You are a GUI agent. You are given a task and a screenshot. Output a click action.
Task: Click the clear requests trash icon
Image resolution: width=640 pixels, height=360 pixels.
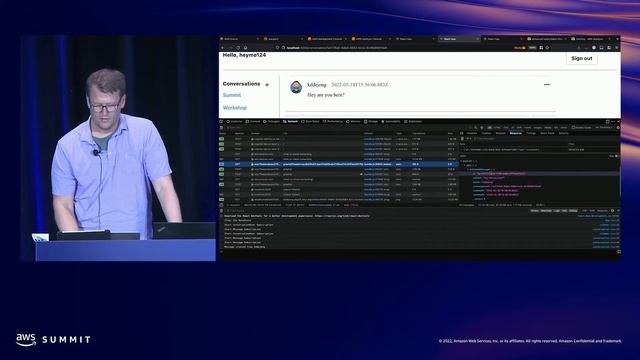pyautogui.click(x=221, y=127)
